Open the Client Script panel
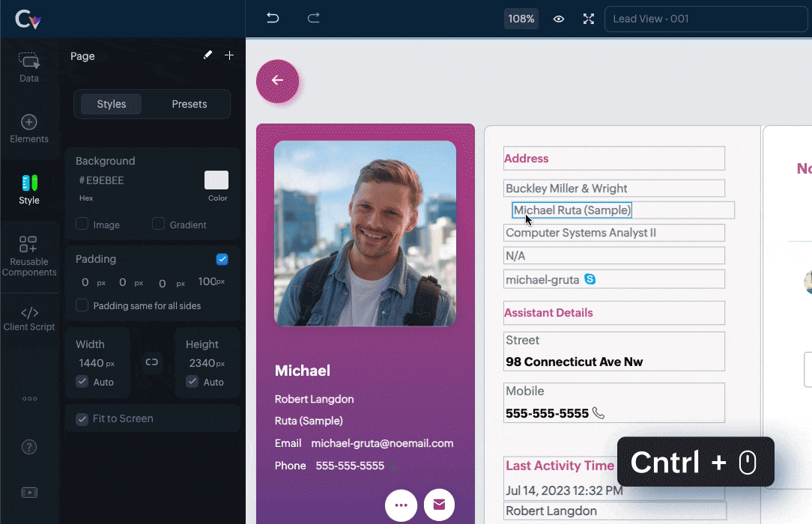 29,318
